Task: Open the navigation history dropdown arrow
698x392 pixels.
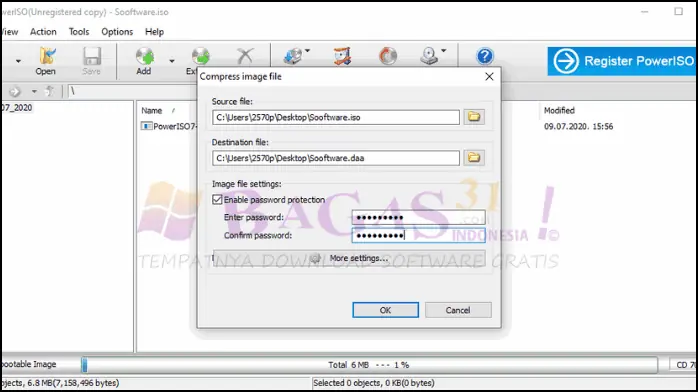Action: click(x=34, y=92)
